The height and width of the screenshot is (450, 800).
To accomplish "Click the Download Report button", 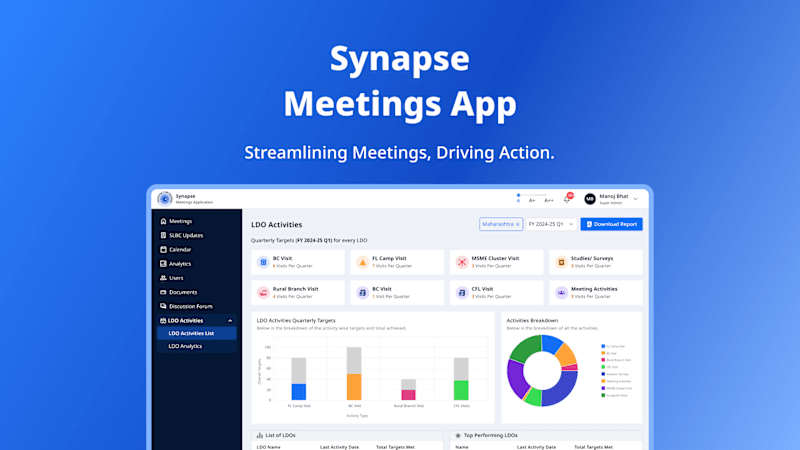I will click(611, 224).
